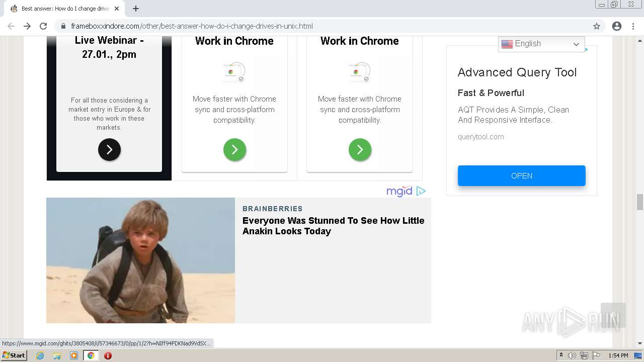
Task: Click the padlock site info icon
Action: (63, 26)
